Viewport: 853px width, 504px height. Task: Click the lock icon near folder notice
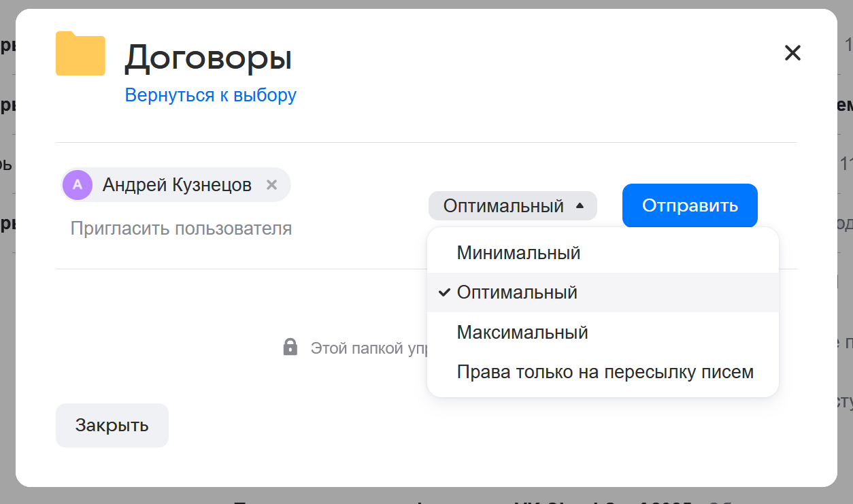pos(290,347)
